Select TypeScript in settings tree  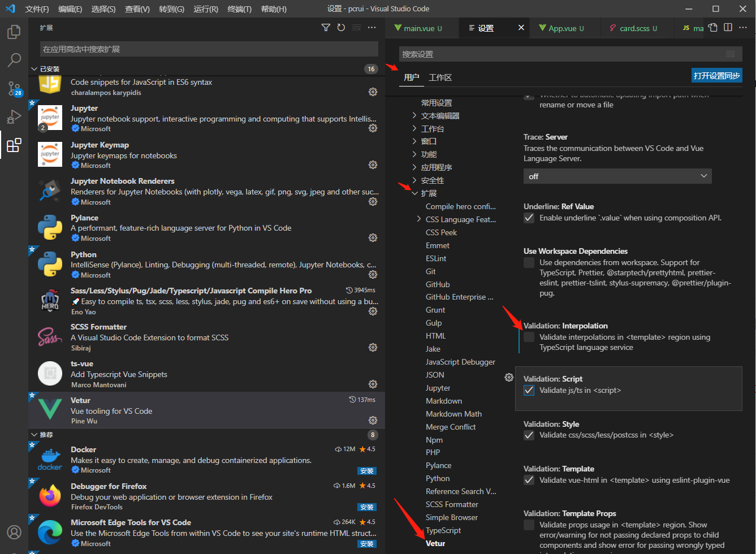[x=443, y=530]
